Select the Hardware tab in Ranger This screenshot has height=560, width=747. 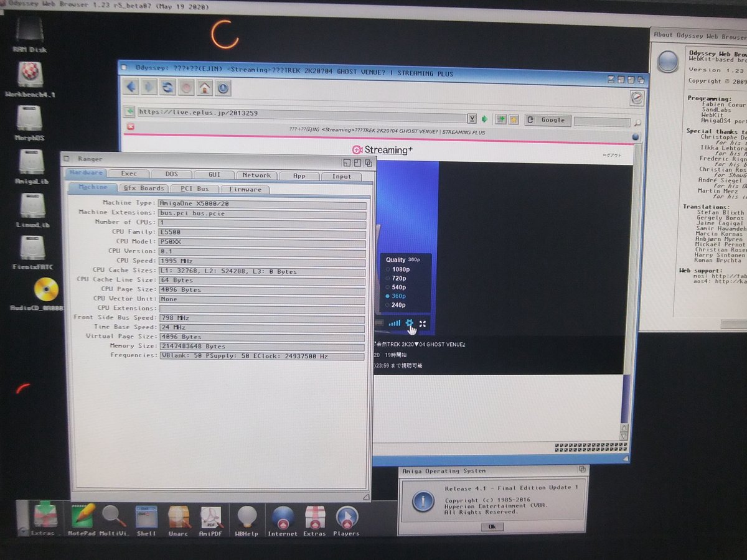click(x=87, y=173)
